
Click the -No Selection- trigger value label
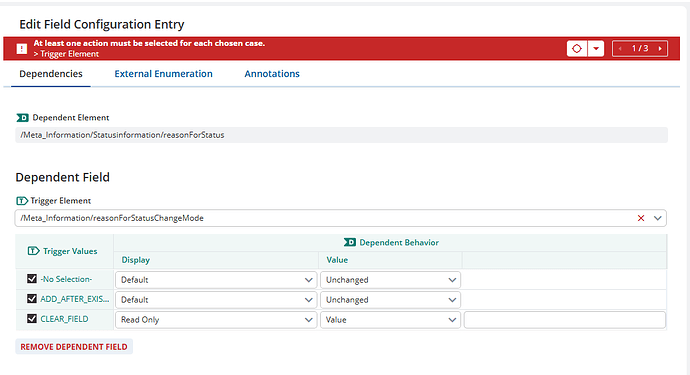click(x=66, y=279)
